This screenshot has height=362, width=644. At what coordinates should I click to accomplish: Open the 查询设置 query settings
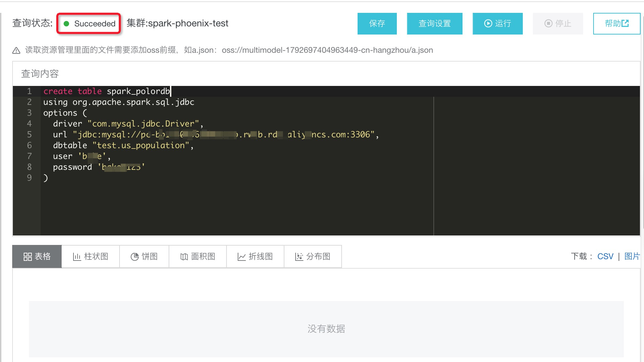click(434, 23)
